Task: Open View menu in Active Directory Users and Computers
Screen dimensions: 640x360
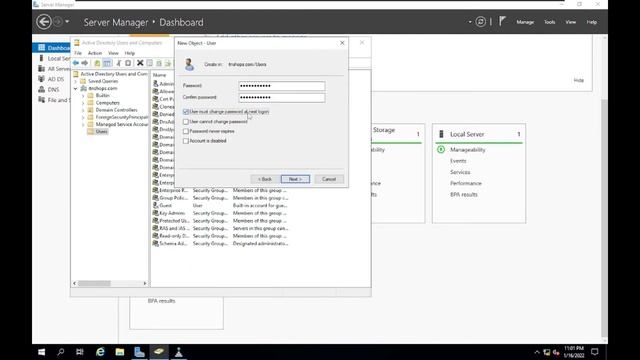Action: tap(113, 53)
